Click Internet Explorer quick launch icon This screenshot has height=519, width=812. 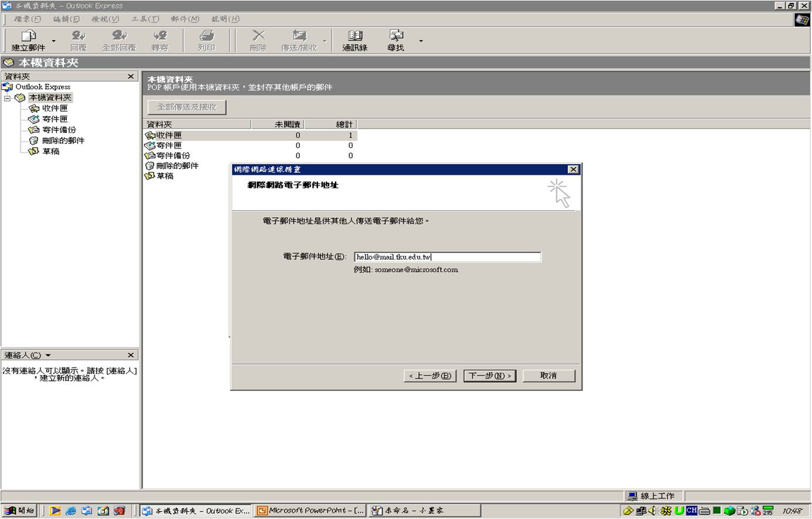coord(70,511)
